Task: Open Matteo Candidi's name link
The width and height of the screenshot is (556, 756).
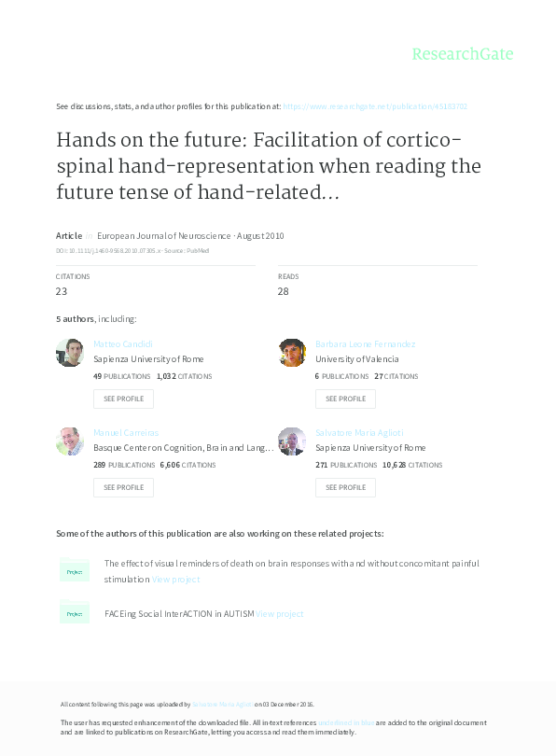Action: [123, 343]
